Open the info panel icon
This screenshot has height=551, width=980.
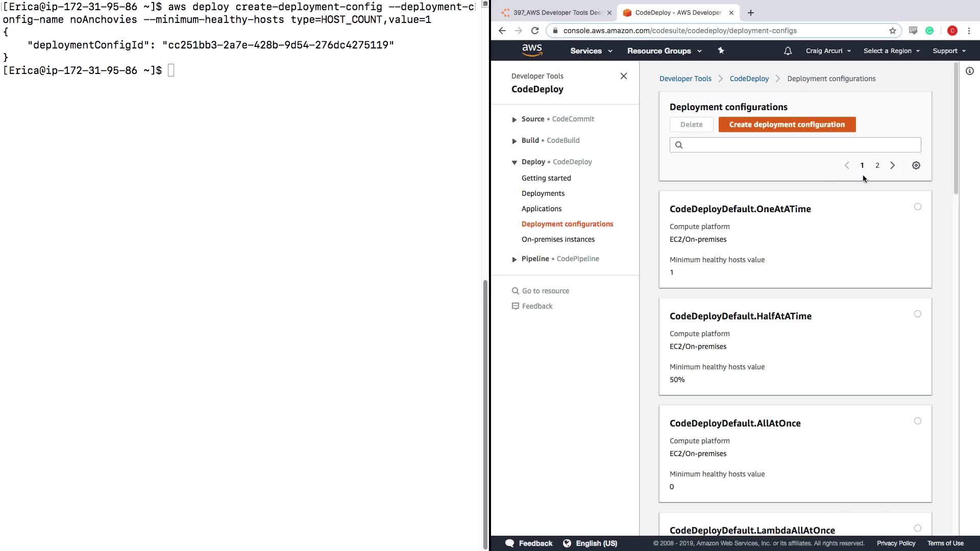pos(969,71)
